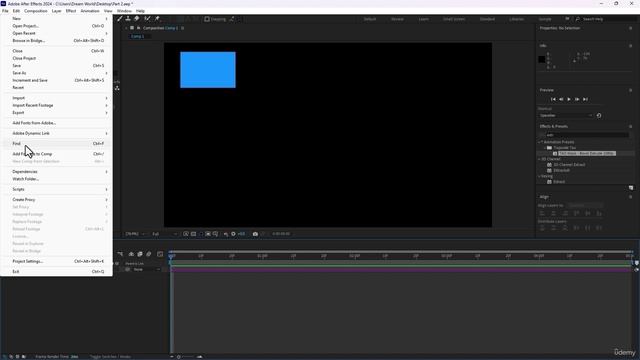Play the preview
Viewport: 640px width, 360px height.
[569, 99]
